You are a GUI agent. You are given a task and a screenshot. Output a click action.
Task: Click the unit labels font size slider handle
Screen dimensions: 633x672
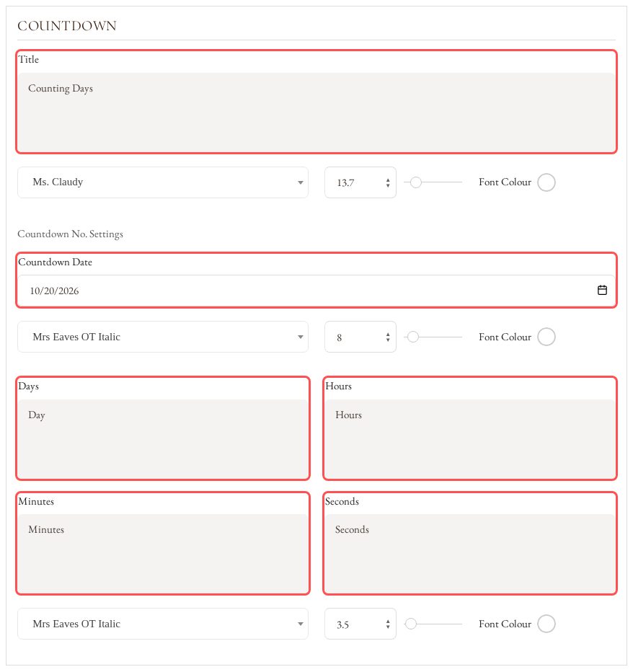410,624
